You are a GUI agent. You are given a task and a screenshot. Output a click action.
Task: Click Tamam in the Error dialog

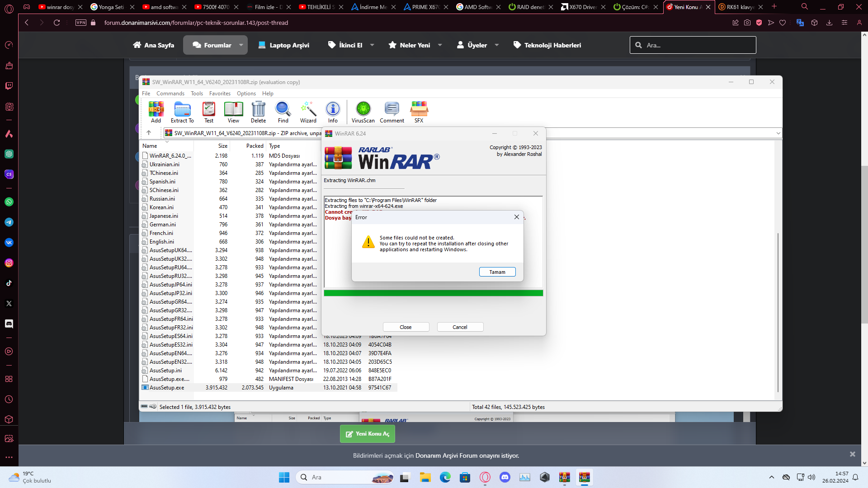click(497, 272)
